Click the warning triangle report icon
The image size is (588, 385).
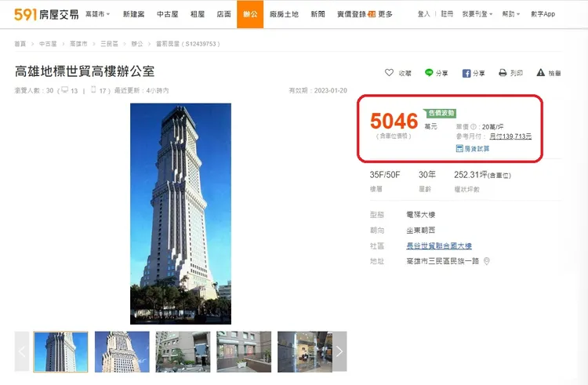click(x=540, y=73)
